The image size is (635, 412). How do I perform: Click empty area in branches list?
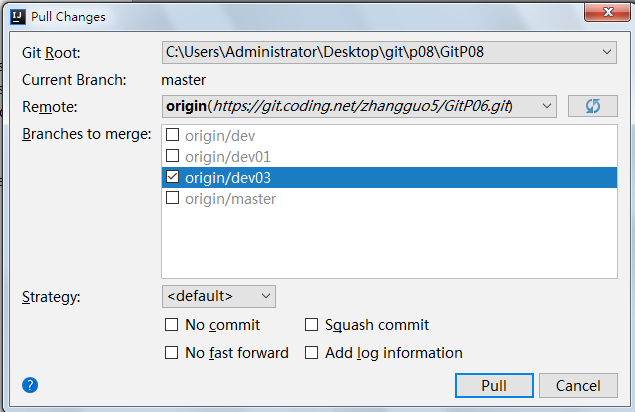point(388,245)
